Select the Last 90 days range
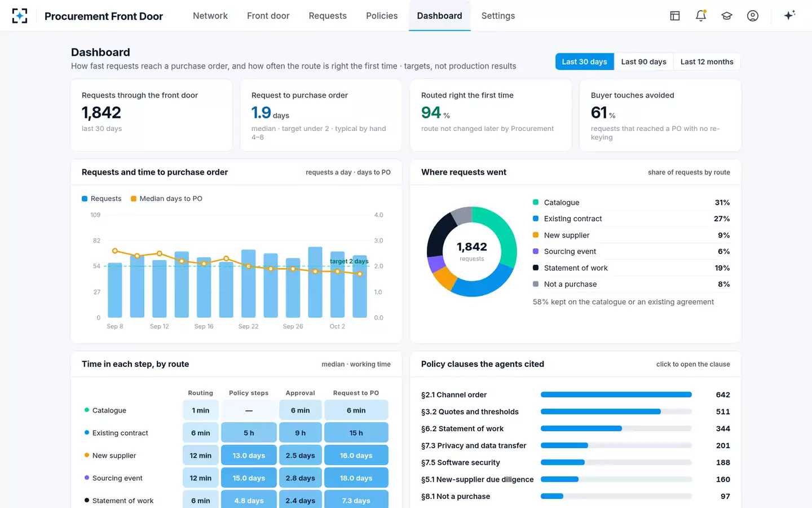This screenshot has width=812, height=508. click(x=643, y=62)
